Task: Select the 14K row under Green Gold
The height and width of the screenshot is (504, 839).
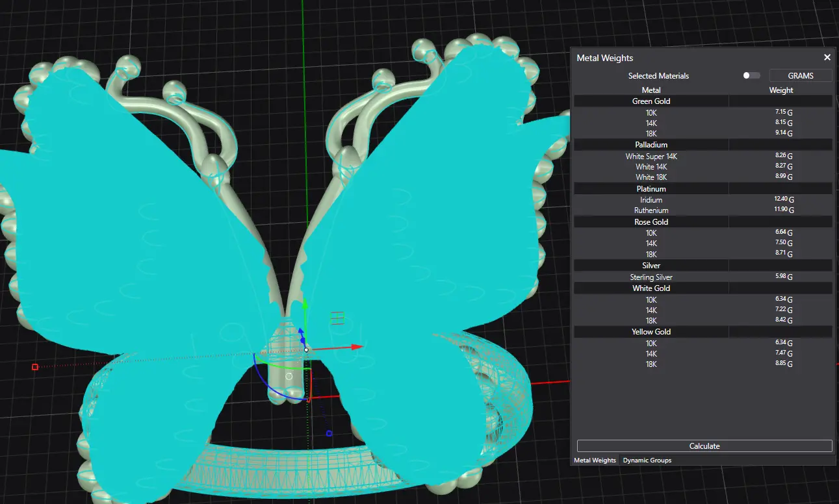Action: pyautogui.click(x=703, y=123)
